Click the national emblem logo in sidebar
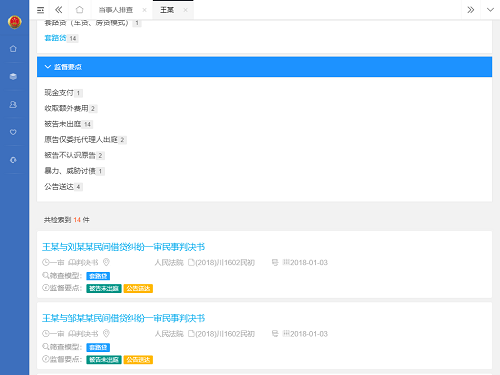The width and height of the screenshot is (500, 375). (x=14, y=22)
